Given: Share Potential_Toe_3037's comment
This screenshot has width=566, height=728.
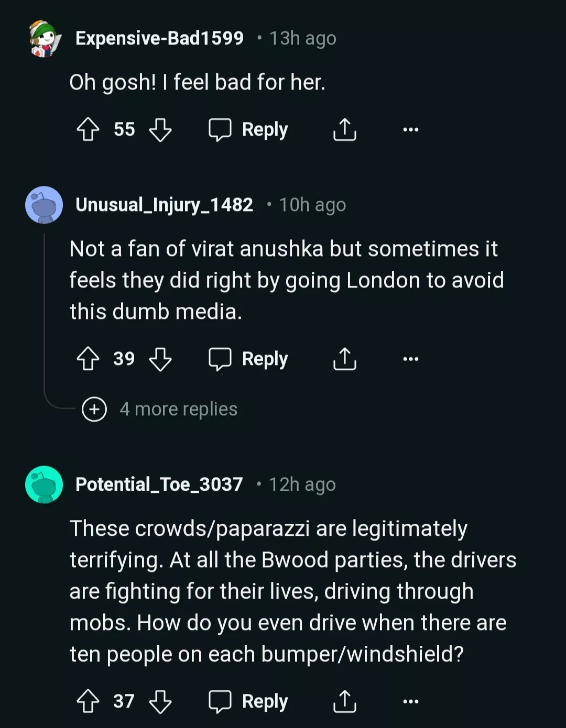Looking at the screenshot, I should [344, 701].
